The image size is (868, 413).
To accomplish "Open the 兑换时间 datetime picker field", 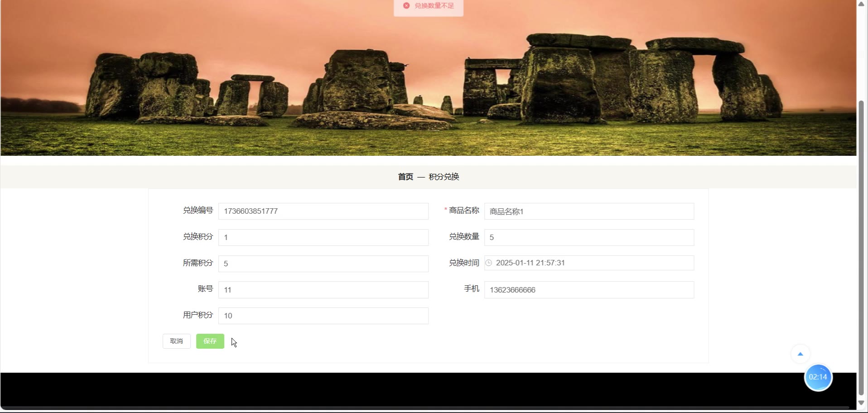I will (589, 263).
